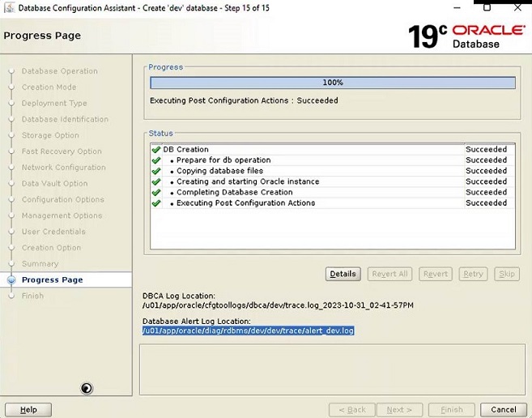Select Database Operation step in sidebar
Viewport: 532px width, 418px height.
[60, 71]
